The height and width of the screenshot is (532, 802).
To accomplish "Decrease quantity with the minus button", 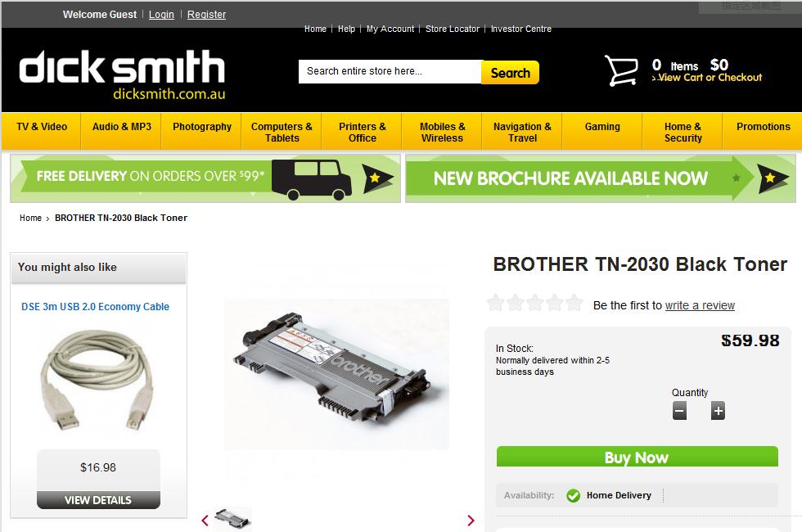I will coord(679,411).
